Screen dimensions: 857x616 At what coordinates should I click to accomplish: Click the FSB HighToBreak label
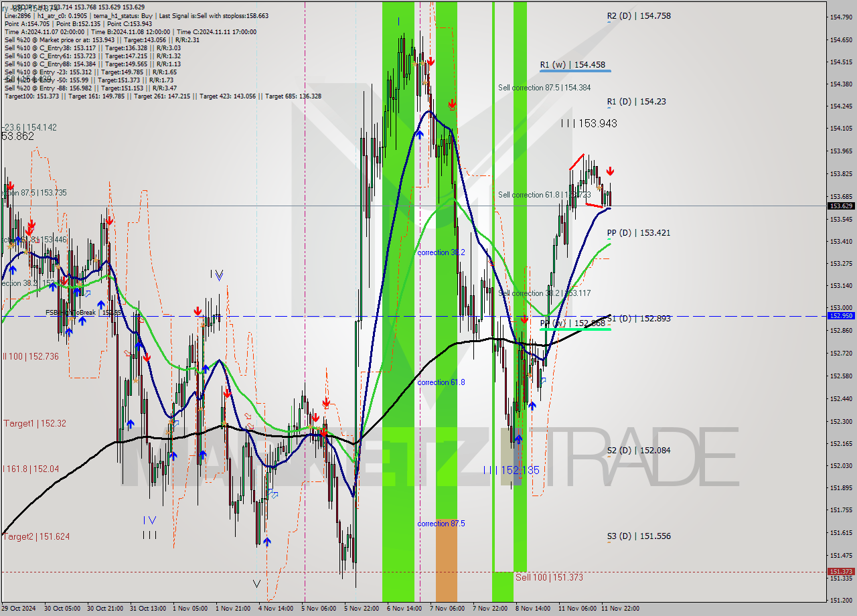[83, 312]
